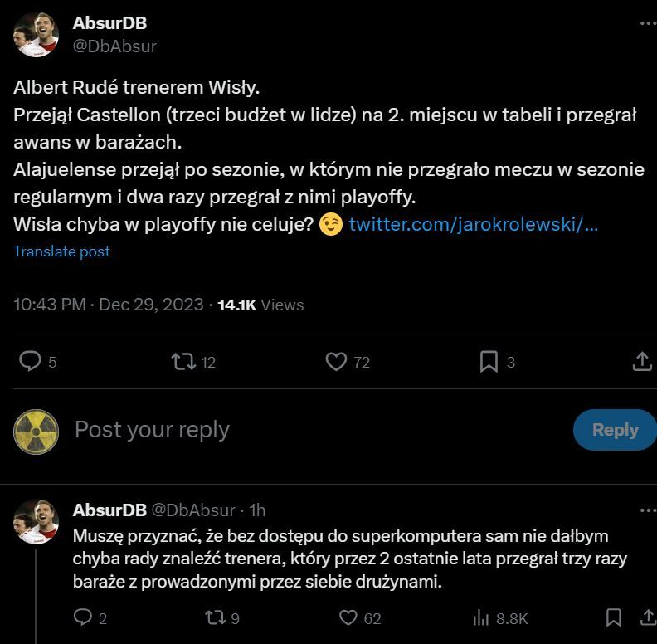The width and height of the screenshot is (657, 644).
Task: Open the @DbAbsur handle in header
Action: 114,46
